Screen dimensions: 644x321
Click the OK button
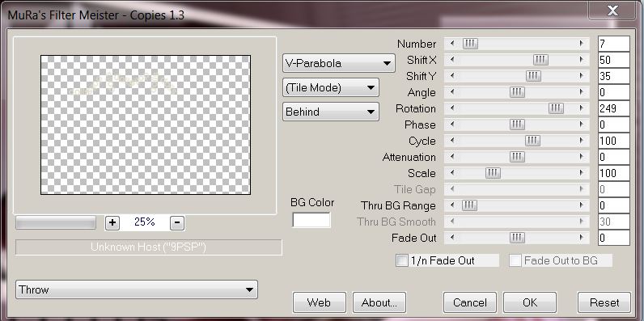pyautogui.click(x=530, y=302)
